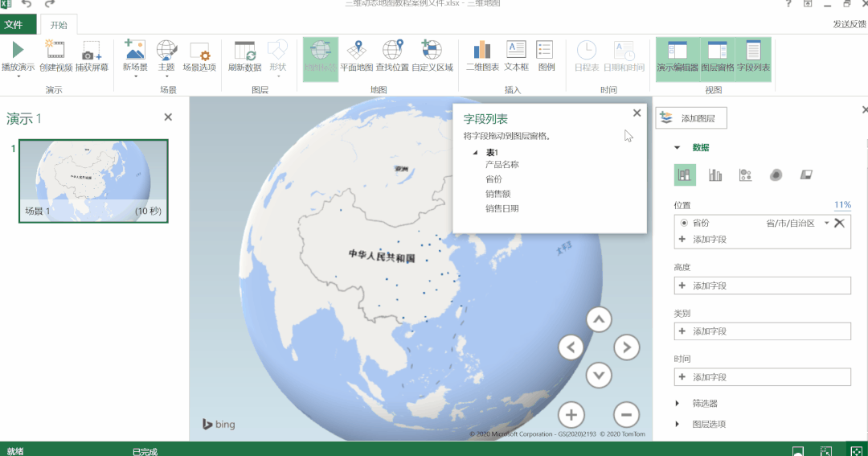Choose clustered column chart type
This screenshot has width=868, height=456.
pos(715,175)
